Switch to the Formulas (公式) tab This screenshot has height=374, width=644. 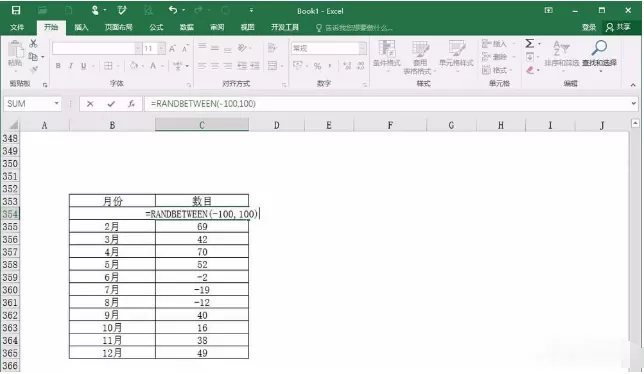point(156,28)
